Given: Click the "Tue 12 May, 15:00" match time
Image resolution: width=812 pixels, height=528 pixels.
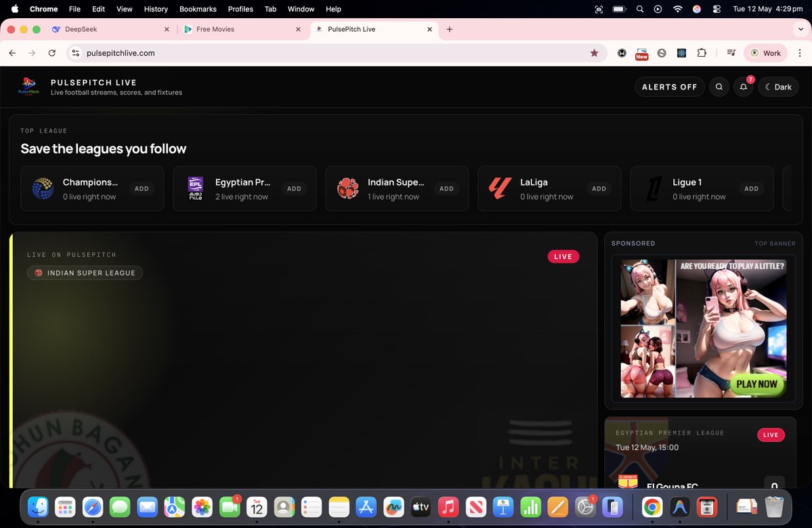Looking at the screenshot, I should tap(647, 447).
